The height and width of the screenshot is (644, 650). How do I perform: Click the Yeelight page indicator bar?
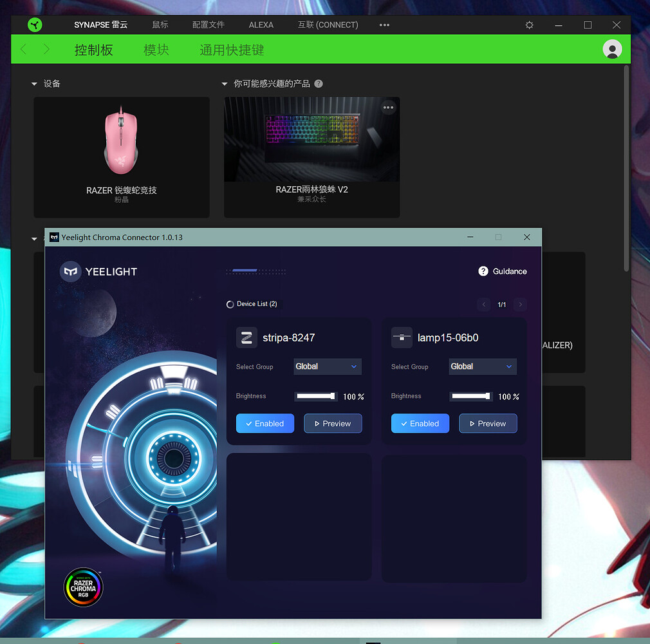coord(256,271)
